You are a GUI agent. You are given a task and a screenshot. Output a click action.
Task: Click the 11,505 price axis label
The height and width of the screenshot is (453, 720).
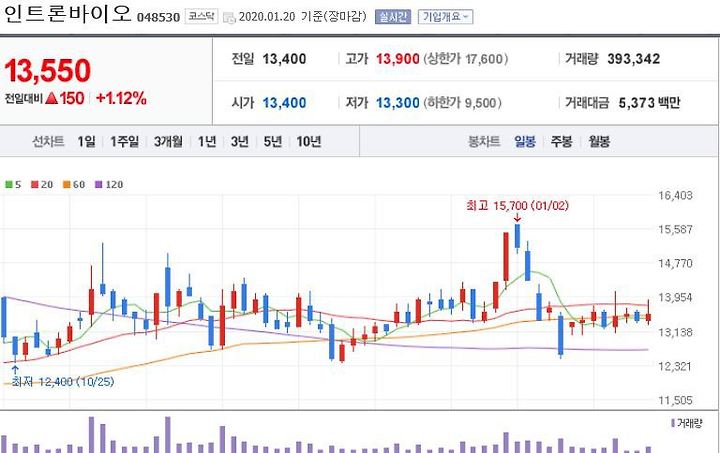[x=675, y=400]
